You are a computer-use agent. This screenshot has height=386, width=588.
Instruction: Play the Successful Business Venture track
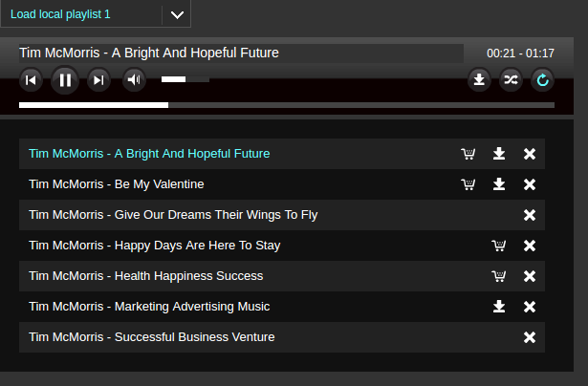point(151,337)
